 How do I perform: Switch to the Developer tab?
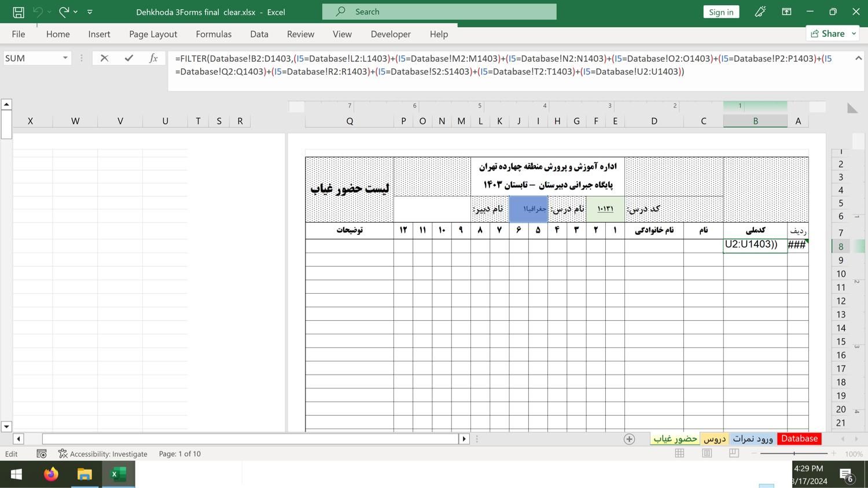(391, 34)
